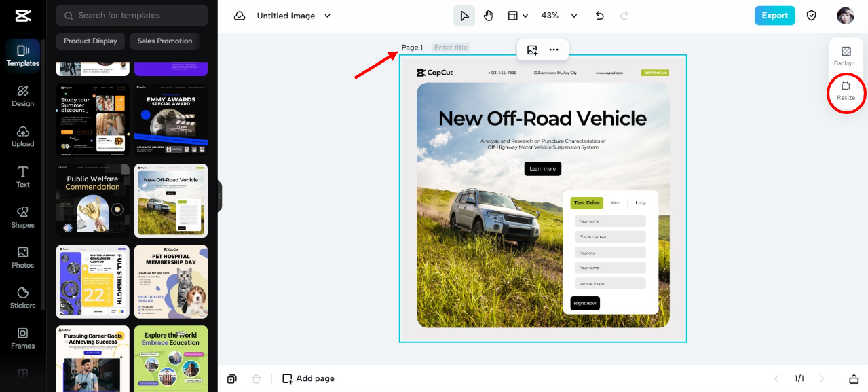Viewport: 868px width, 392px height.
Task: Open the user profile avatar
Action: point(846,16)
